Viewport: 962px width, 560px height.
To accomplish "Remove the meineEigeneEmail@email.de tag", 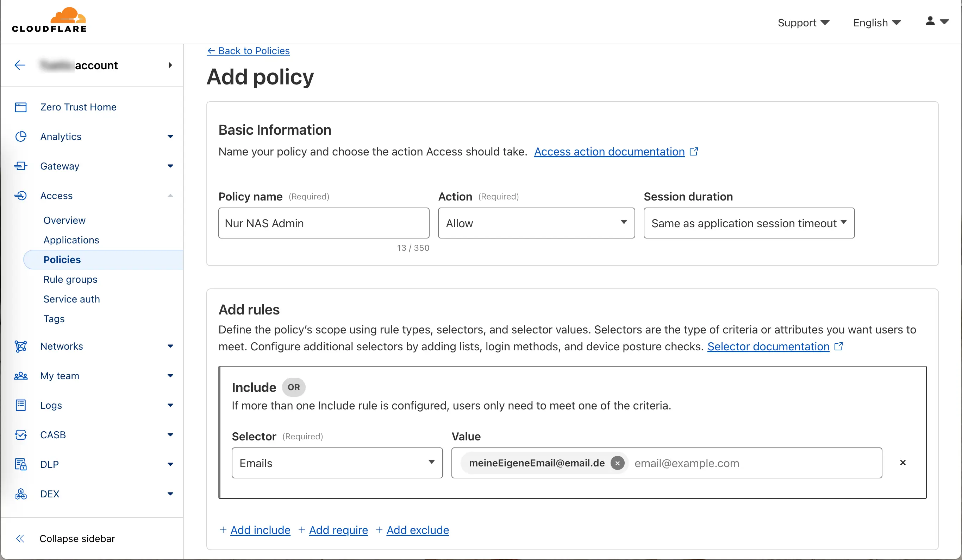I will pos(617,463).
